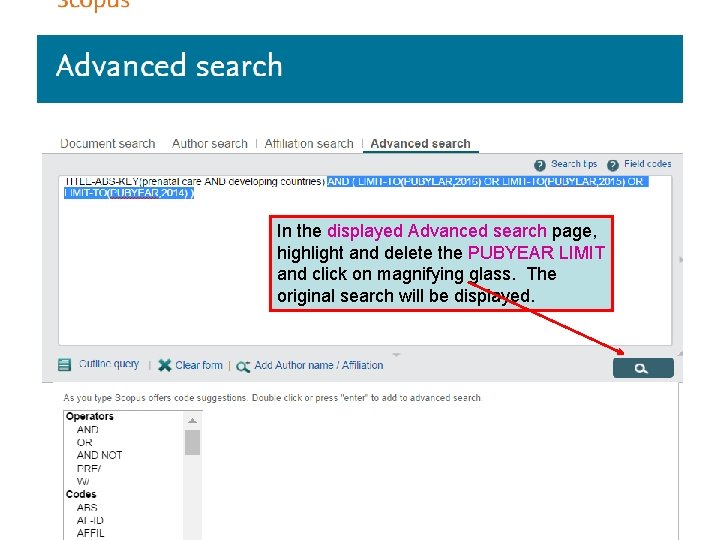Select the AND operator in the list
This screenshot has height=540, width=720.
pyautogui.click(x=87, y=429)
